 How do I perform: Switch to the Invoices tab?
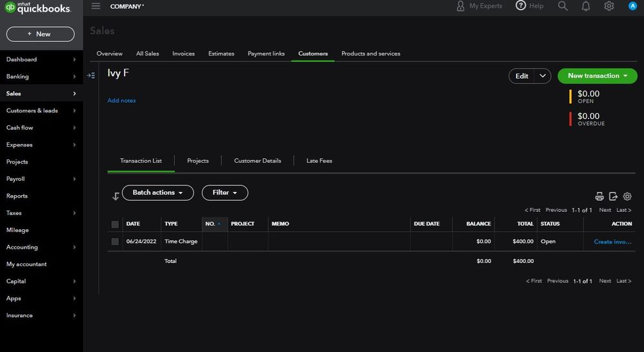pos(183,54)
